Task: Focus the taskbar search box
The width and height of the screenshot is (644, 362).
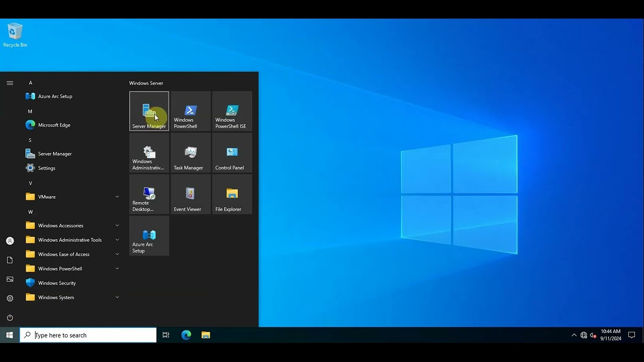Action: click(88, 335)
